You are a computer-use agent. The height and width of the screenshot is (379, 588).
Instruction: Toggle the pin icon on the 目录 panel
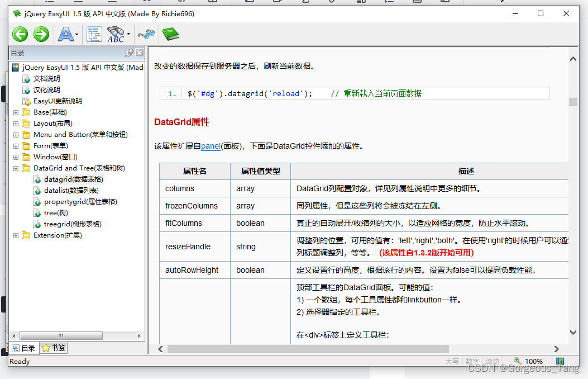(x=130, y=53)
